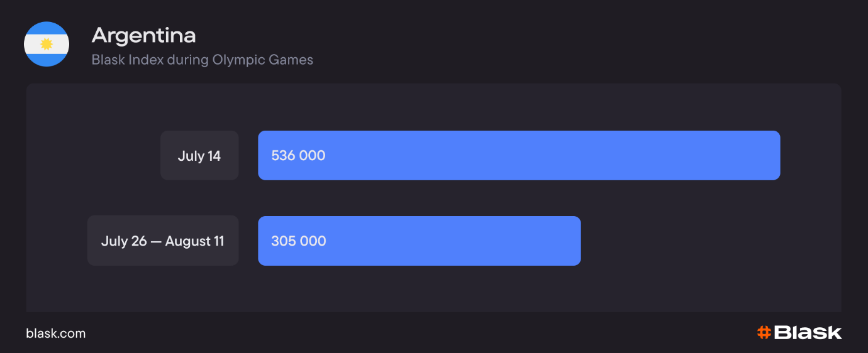The image size is (868, 353).
Task: Click the yellow sun on the flag
Action: (x=46, y=44)
